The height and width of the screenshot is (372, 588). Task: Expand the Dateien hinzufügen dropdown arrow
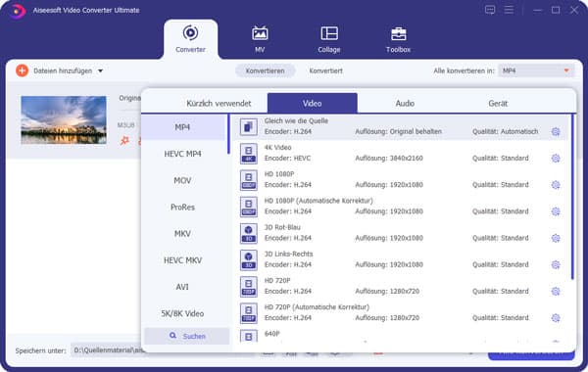[101, 70]
